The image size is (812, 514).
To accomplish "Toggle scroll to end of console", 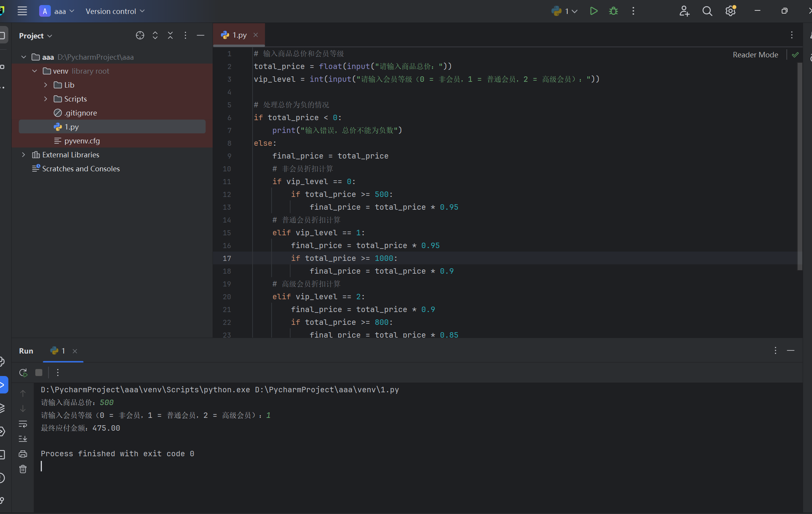I will point(23,439).
